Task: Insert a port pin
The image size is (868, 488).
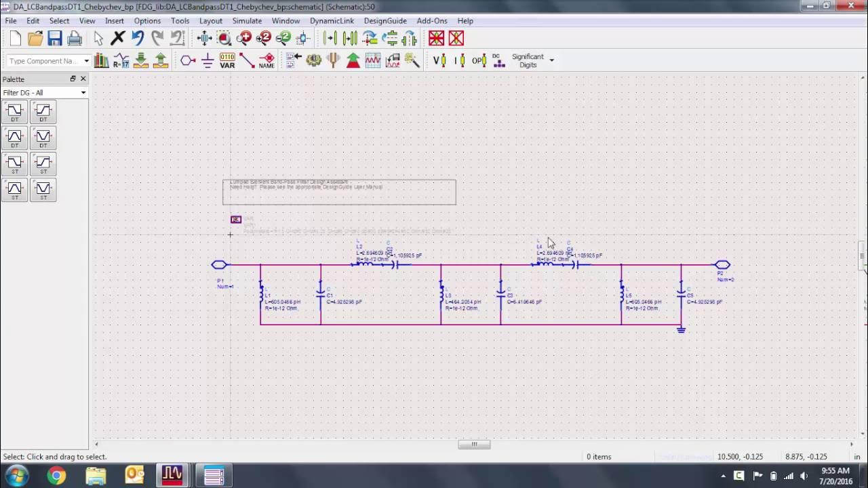Action: pyautogui.click(x=188, y=60)
